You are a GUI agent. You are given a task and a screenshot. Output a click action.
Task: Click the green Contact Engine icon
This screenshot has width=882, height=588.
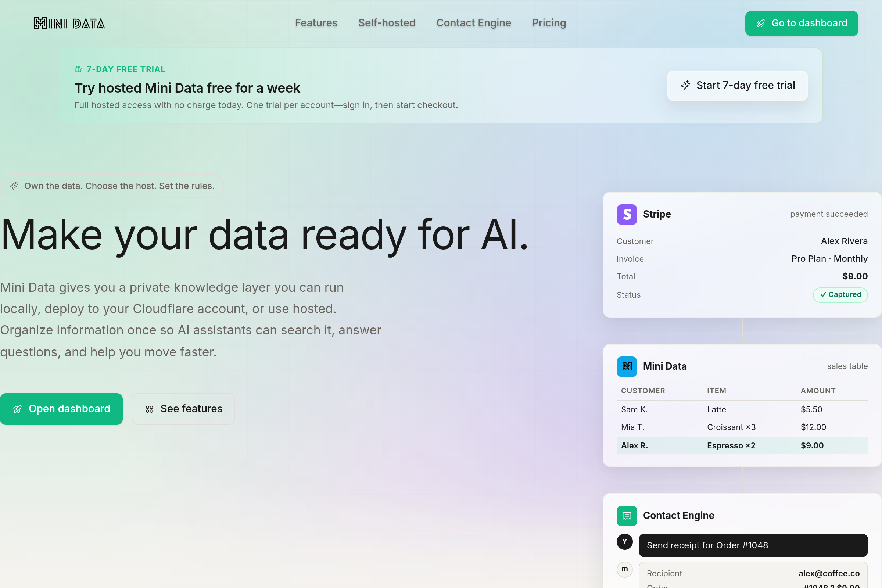pos(627,516)
